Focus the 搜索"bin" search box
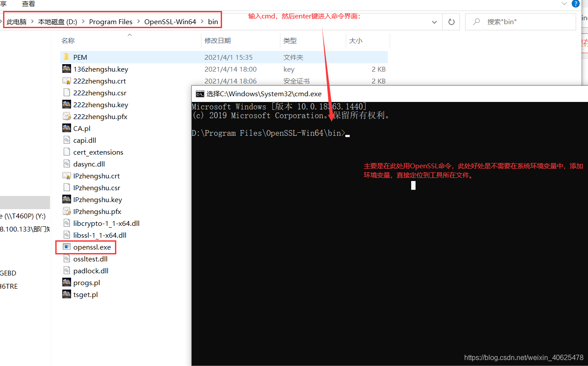Image resolution: width=588 pixels, height=366 pixels. (520, 22)
